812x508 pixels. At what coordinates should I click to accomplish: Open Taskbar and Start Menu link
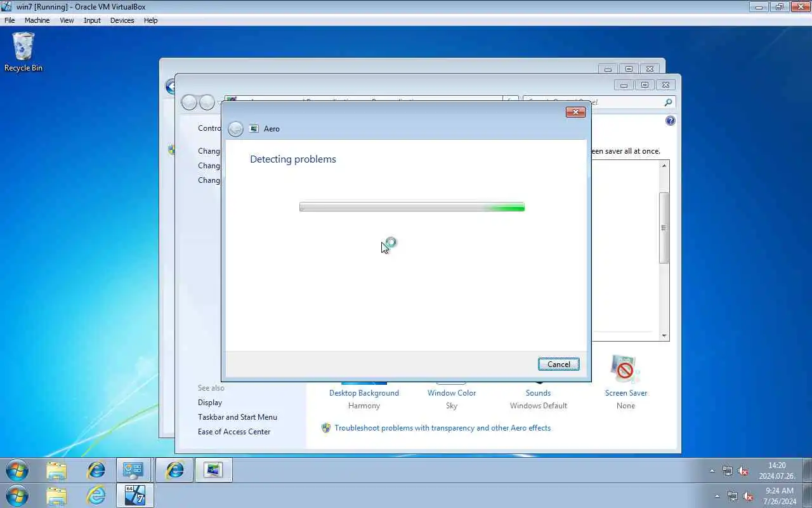pos(237,417)
